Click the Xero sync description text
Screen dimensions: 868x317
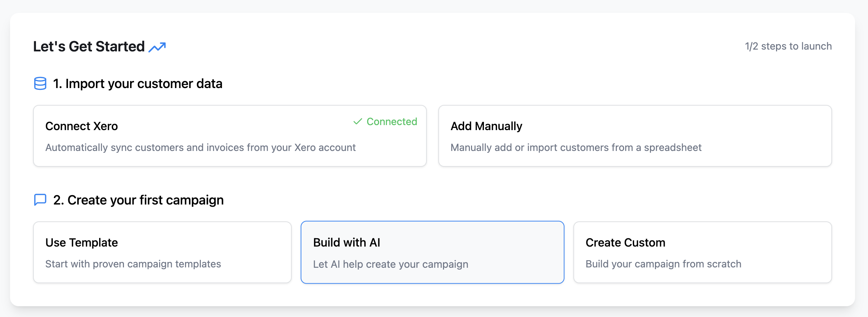click(200, 147)
